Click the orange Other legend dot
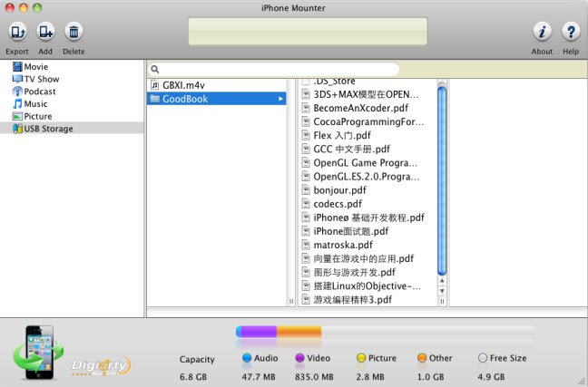The image size is (588, 387). pos(422,358)
